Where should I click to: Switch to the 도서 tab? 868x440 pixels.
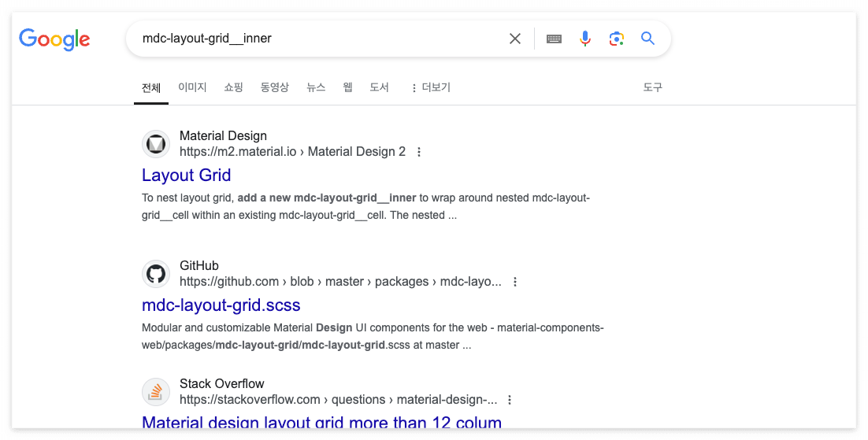(379, 87)
